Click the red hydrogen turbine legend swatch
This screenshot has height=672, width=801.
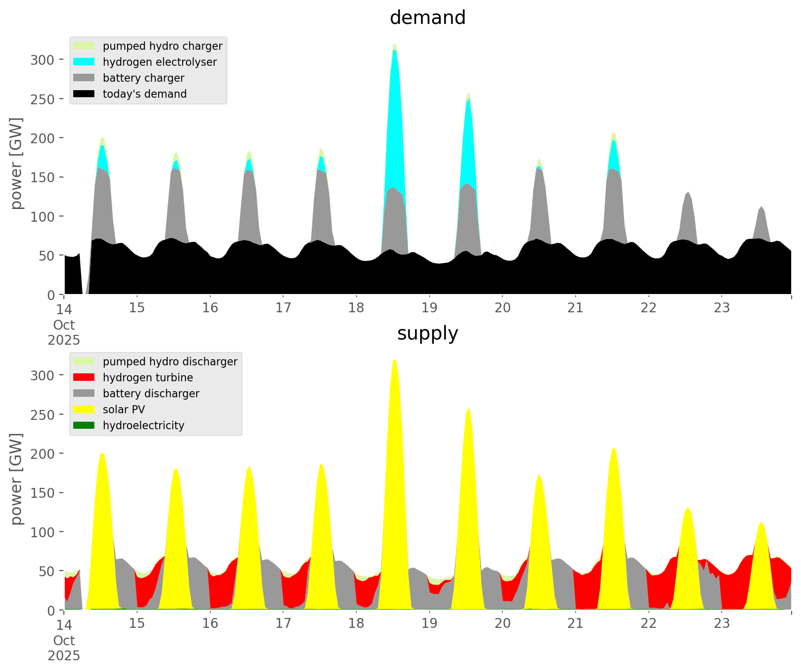tap(84, 378)
